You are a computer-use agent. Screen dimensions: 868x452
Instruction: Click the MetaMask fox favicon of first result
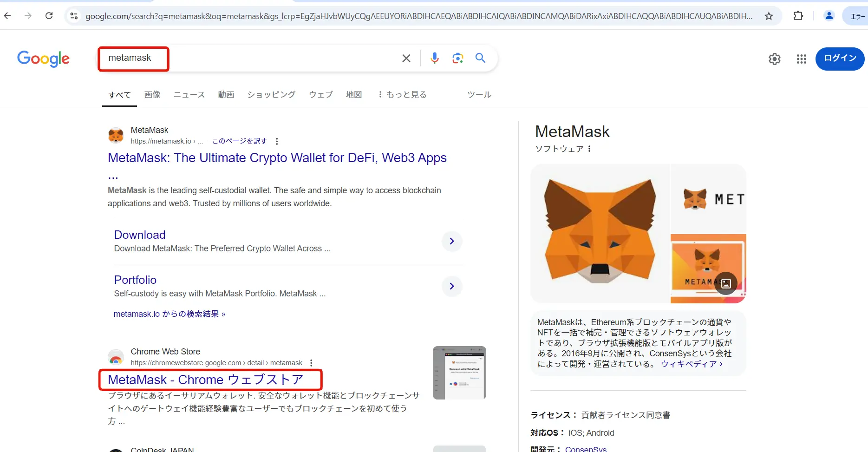click(116, 135)
